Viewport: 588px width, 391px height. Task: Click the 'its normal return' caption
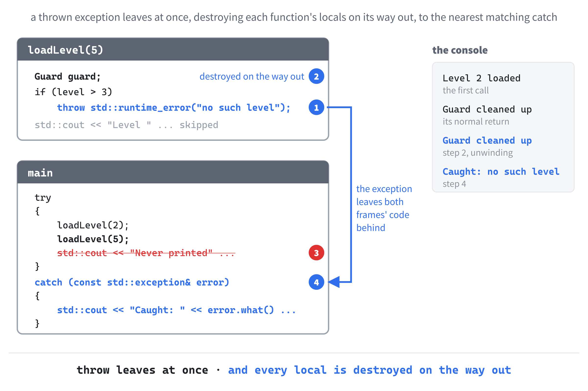[476, 121]
